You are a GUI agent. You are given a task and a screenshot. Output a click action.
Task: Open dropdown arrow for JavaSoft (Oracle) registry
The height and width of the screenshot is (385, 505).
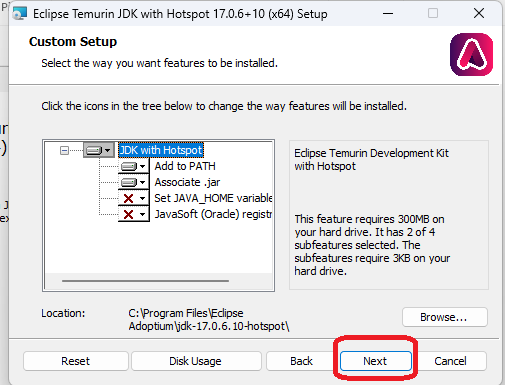click(143, 214)
